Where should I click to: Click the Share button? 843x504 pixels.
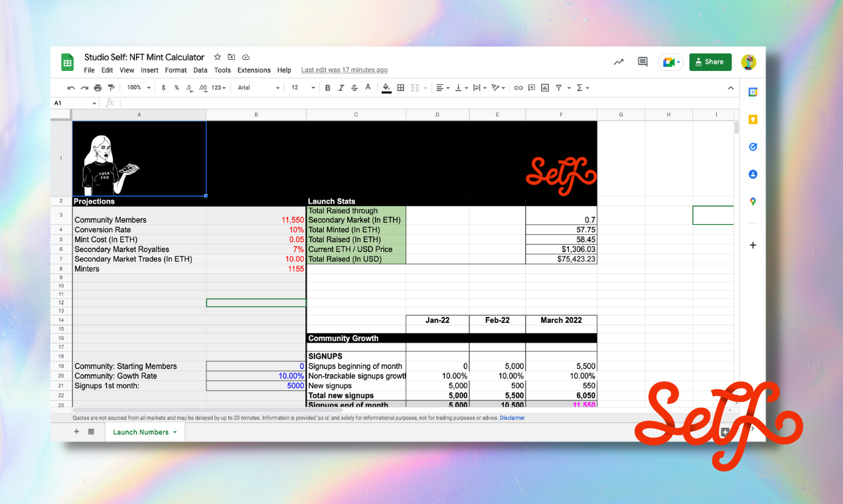click(710, 62)
